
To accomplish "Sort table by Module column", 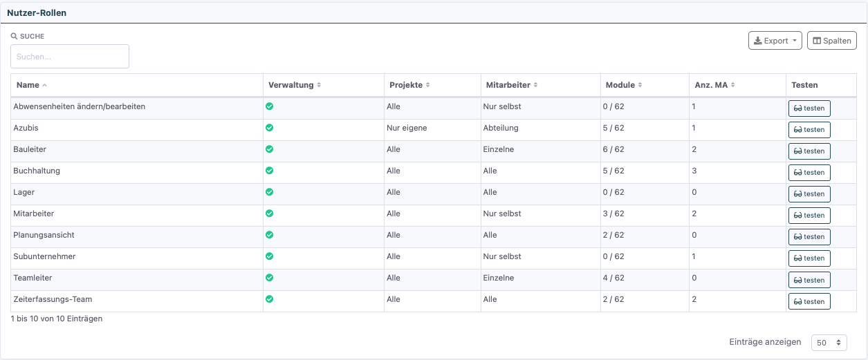I will pyautogui.click(x=645, y=85).
